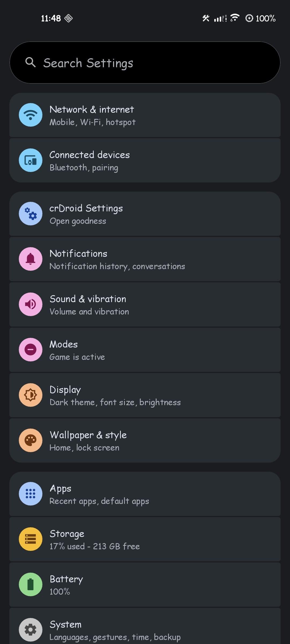The image size is (290, 644).
Task: Open Notification history, conversations entry
Action: pos(145,259)
